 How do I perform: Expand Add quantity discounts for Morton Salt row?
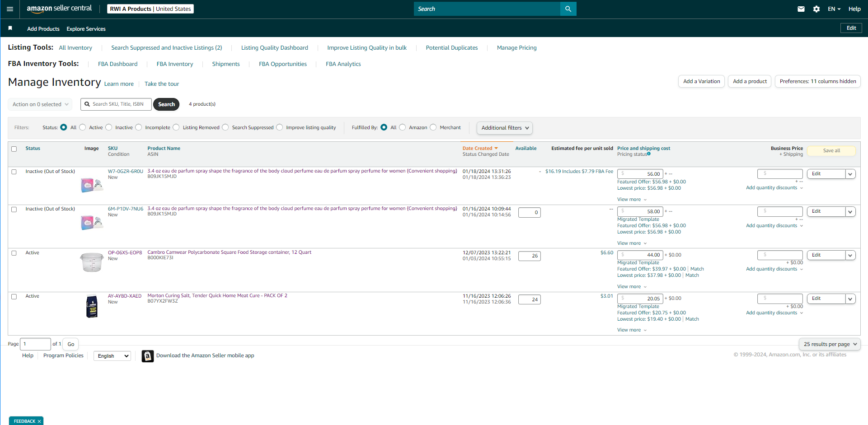[774, 313]
